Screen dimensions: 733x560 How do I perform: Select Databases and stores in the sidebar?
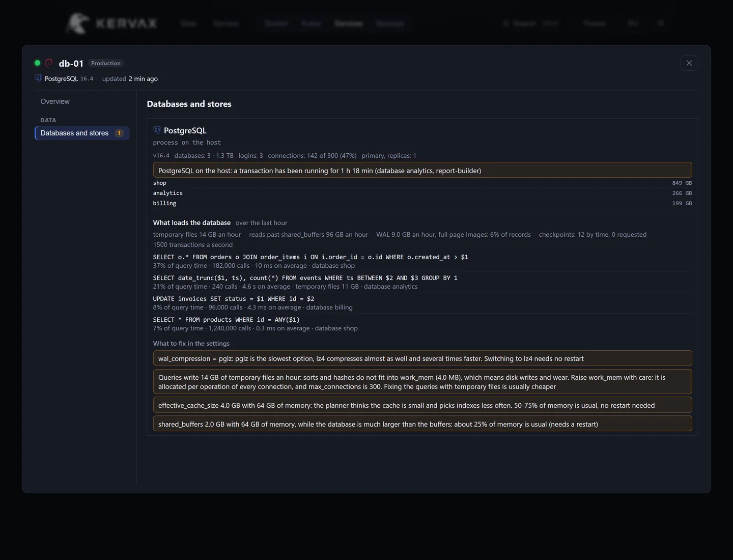(x=82, y=133)
